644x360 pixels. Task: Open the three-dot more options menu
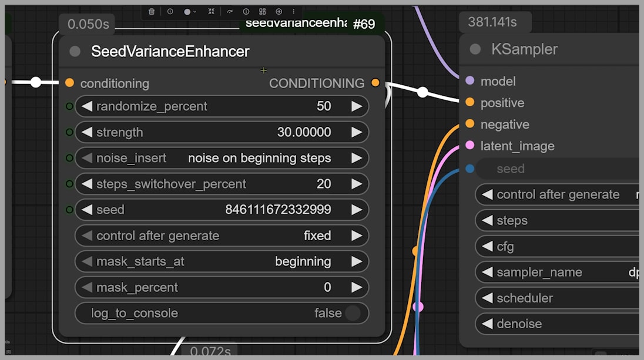[x=294, y=11]
